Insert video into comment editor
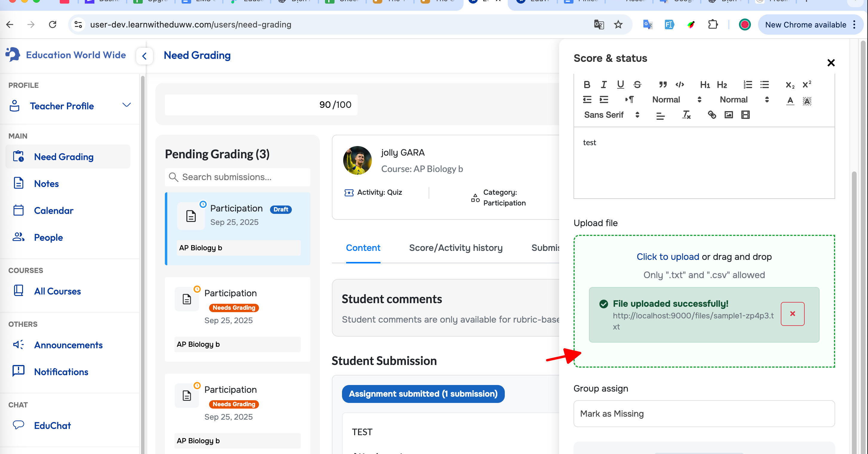The image size is (868, 454). tap(745, 115)
